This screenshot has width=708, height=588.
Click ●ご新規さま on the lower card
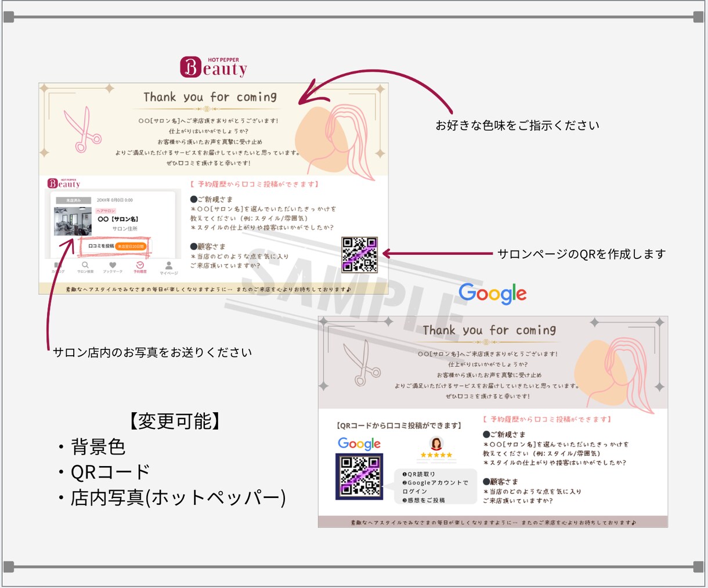(504, 434)
